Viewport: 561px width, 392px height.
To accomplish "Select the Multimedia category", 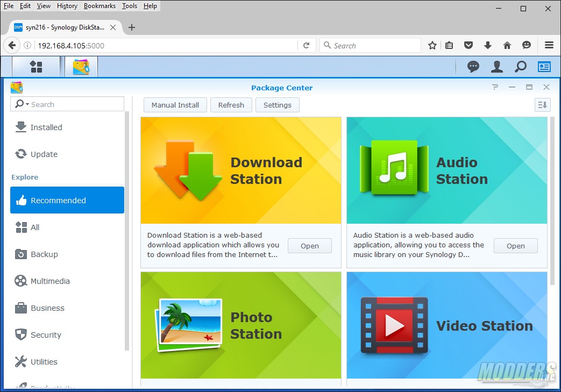I will click(x=67, y=281).
